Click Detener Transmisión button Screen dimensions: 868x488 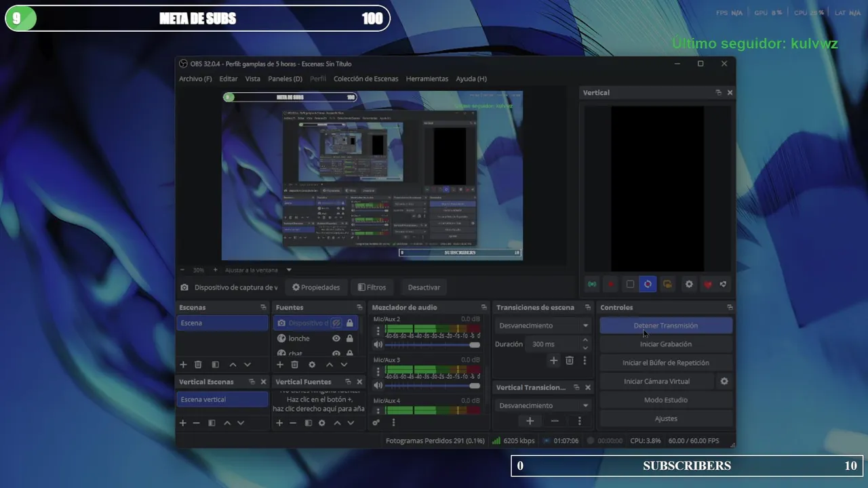(666, 326)
